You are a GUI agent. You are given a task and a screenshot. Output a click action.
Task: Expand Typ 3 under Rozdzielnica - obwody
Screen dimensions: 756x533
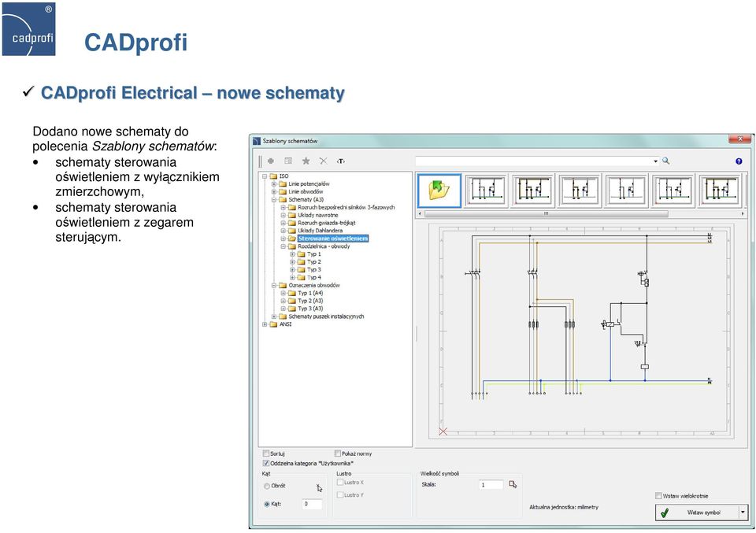(x=293, y=270)
